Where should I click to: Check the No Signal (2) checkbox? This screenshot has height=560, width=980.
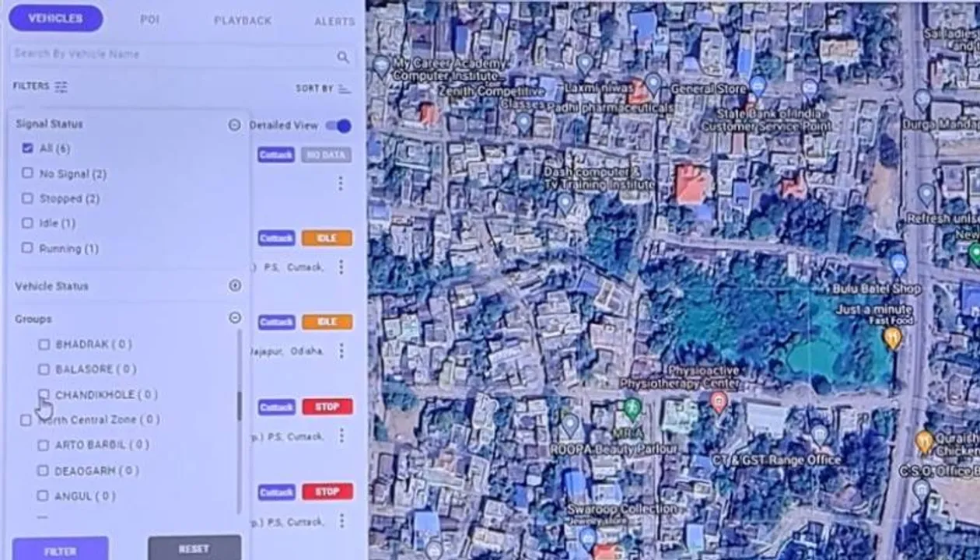coord(28,173)
